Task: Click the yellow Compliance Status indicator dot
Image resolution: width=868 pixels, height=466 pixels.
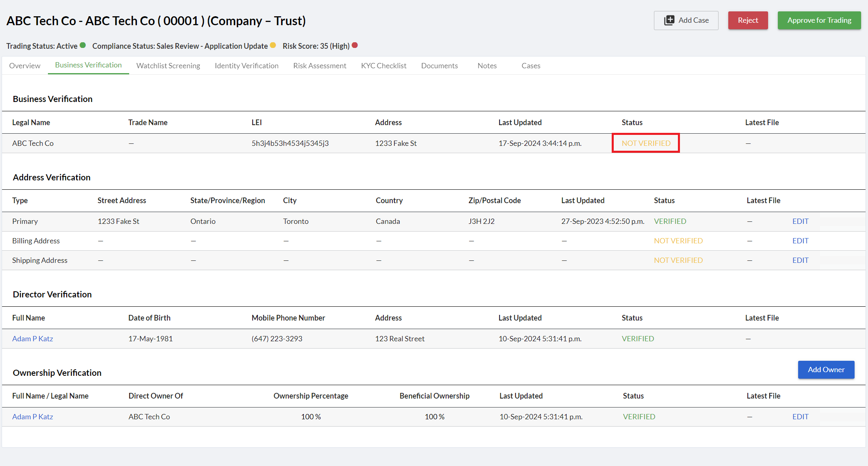Action: (273, 46)
